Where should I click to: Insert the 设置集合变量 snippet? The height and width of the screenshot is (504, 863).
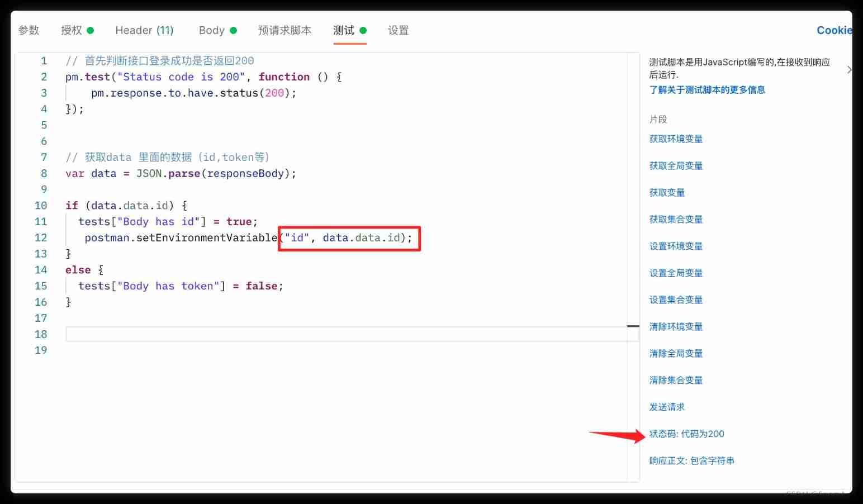tap(676, 299)
